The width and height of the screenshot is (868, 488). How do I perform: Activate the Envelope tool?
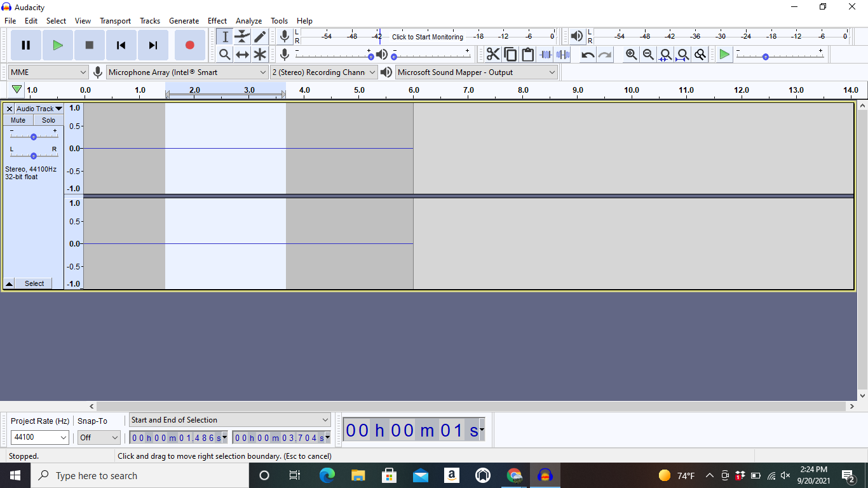coord(242,36)
